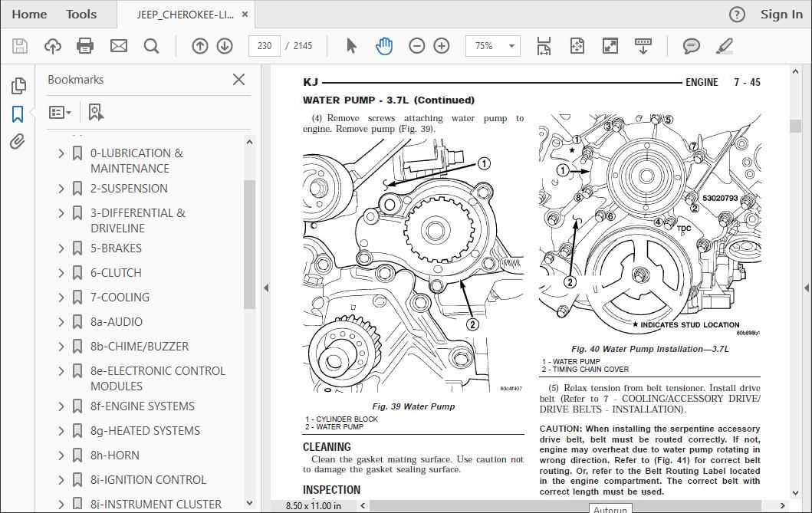Screen dimensions: 812x513
Task: Upload file to cloud icon
Action: 52,46
